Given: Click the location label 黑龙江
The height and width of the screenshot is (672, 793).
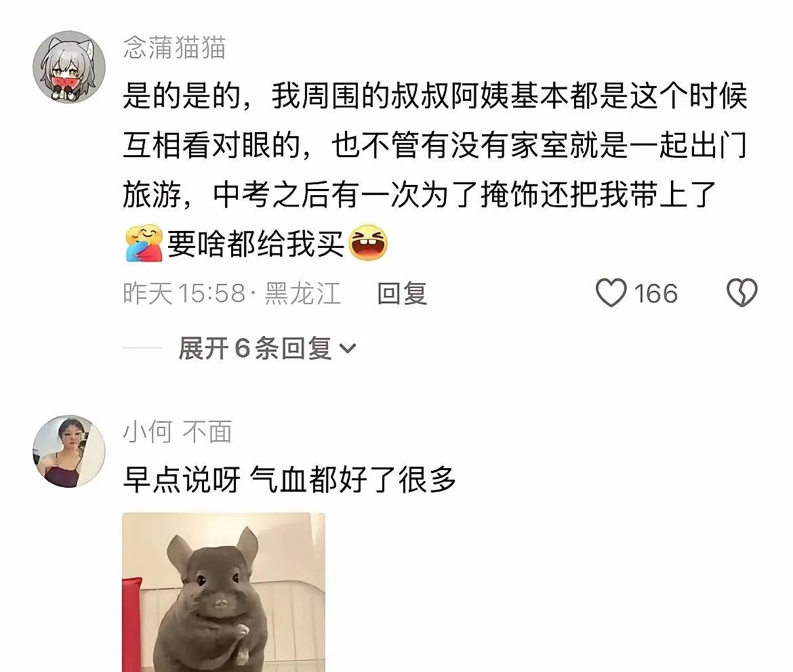Looking at the screenshot, I should click(x=303, y=293).
